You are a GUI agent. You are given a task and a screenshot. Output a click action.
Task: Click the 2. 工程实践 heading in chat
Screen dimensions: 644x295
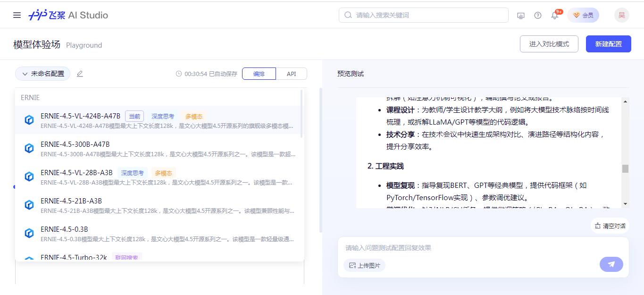coord(385,166)
